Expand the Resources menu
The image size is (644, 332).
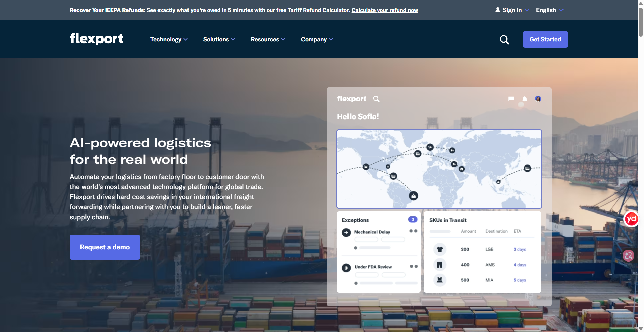click(x=268, y=39)
